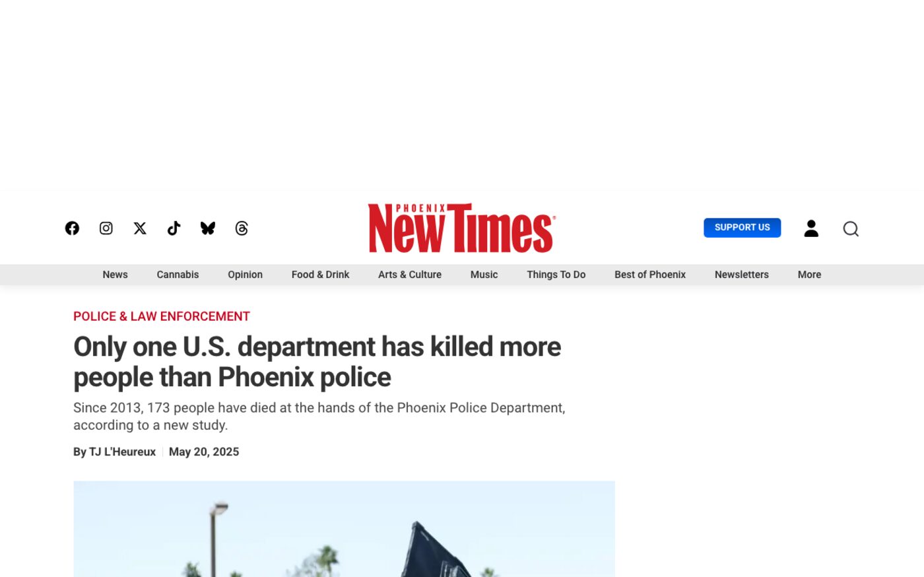This screenshot has width=924, height=577.
Task: Click the user account profile icon
Action: (x=811, y=228)
